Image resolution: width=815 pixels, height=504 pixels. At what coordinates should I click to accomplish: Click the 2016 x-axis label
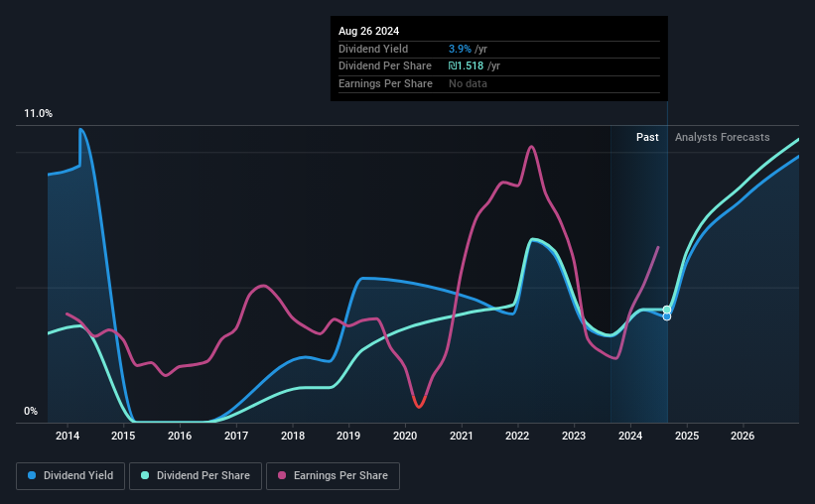click(x=180, y=436)
